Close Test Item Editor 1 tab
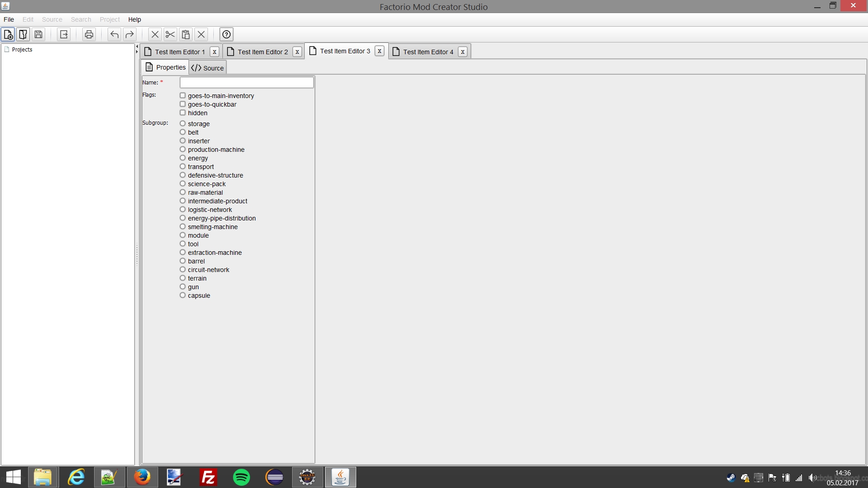 click(214, 52)
